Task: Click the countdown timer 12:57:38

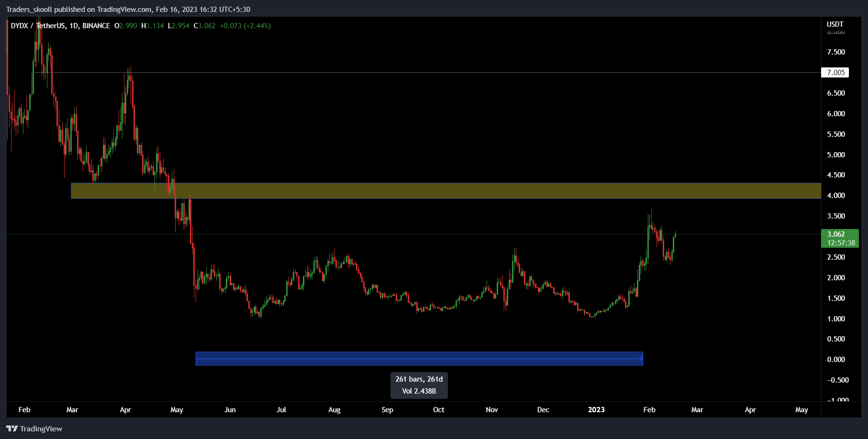Action: (841, 243)
